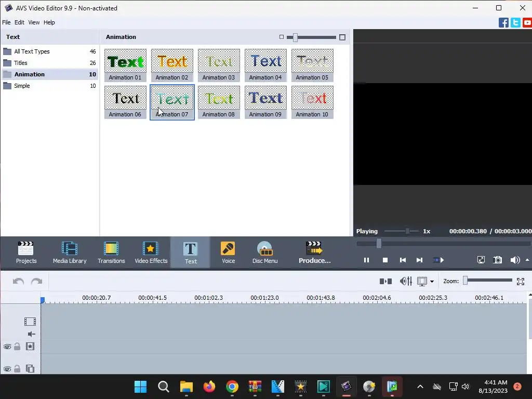Click the storyboard/timeline view icon
This screenshot has height=399, width=532.
422,281
